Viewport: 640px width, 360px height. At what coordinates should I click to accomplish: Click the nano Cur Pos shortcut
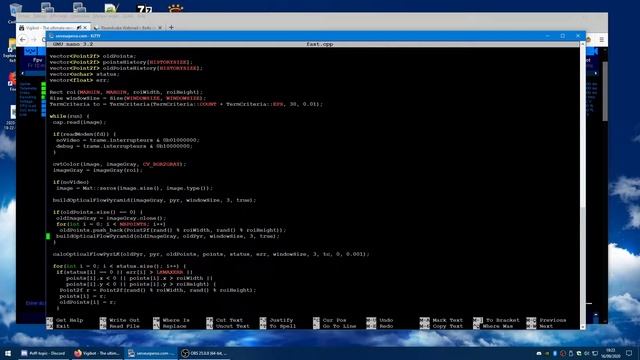tap(334, 320)
